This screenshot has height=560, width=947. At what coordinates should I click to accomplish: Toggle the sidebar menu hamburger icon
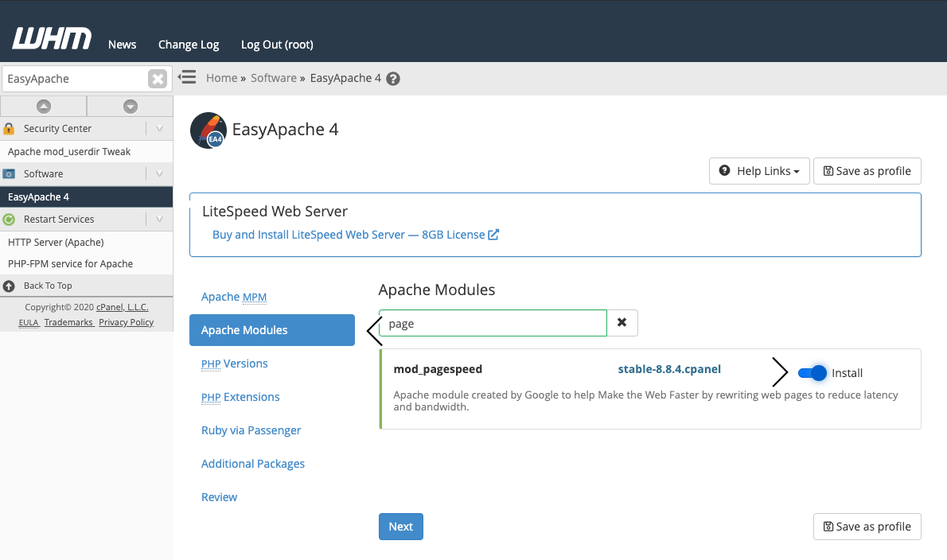tap(187, 77)
